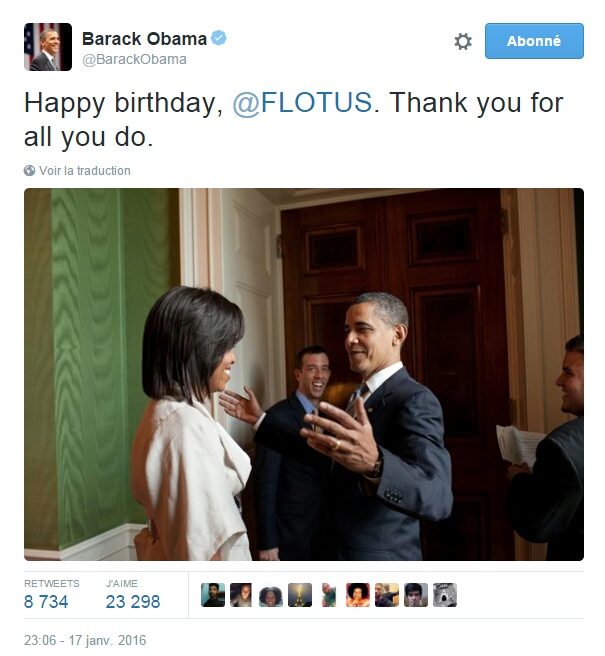Open the gear settings menu
This screenshot has width=605, height=656.
coord(463,41)
